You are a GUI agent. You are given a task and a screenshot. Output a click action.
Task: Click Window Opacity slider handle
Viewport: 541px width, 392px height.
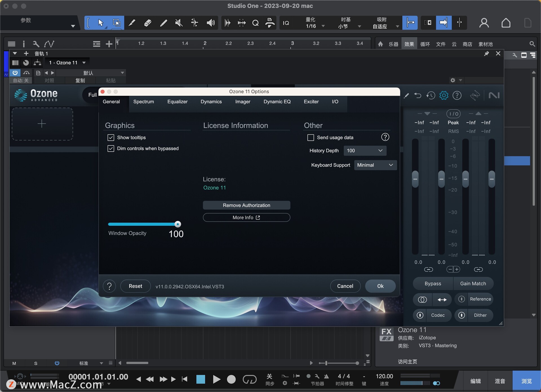click(178, 224)
